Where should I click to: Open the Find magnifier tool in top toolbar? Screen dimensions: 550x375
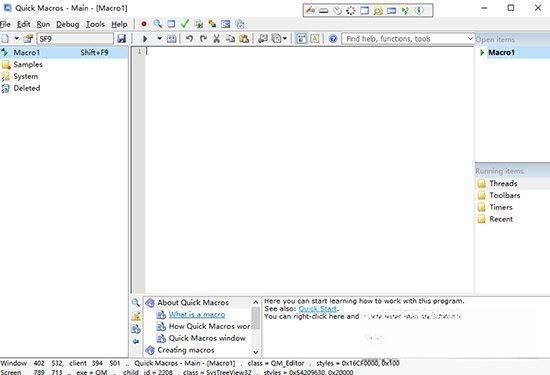(157, 24)
